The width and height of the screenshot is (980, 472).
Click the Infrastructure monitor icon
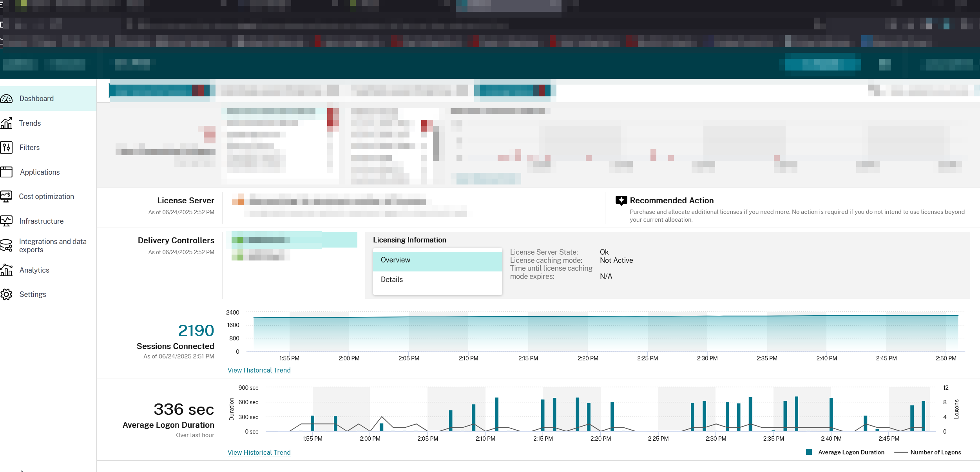[6, 221]
